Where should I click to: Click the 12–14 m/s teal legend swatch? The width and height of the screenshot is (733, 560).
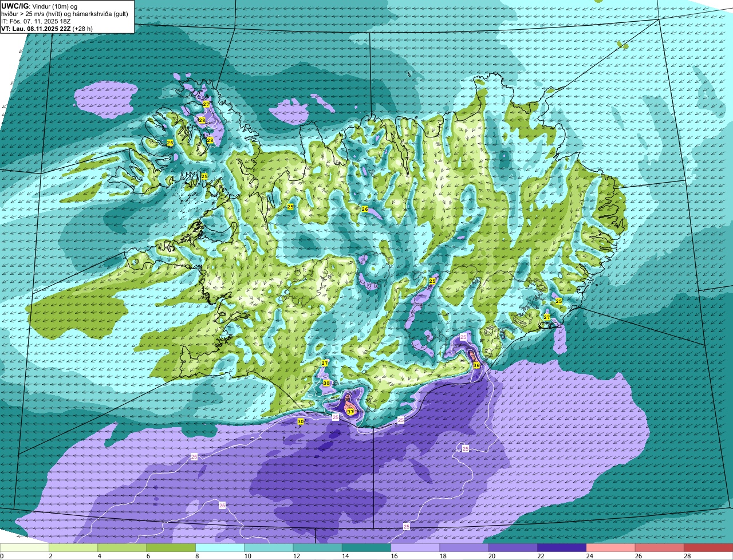point(318,547)
